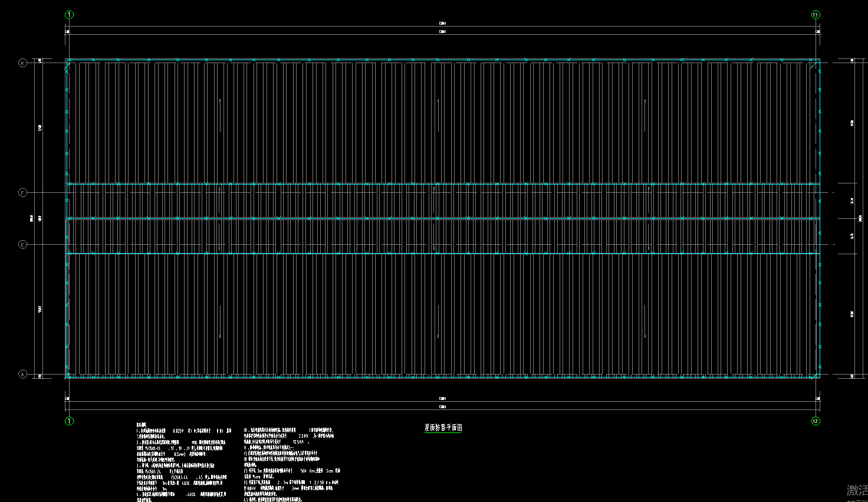Select axis bubble E on the left
Viewport: 868px width, 502px height.
[23, 244]
